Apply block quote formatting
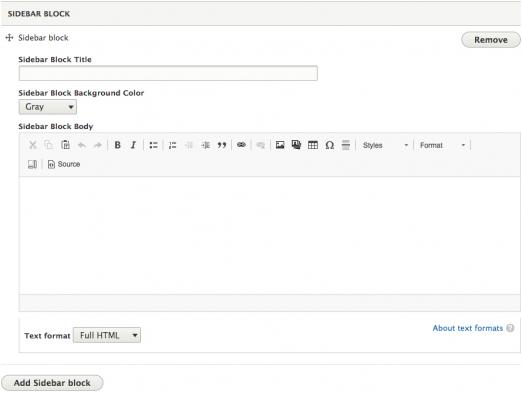The width and height of the screenshot is (522, 393). click(222, 145)
